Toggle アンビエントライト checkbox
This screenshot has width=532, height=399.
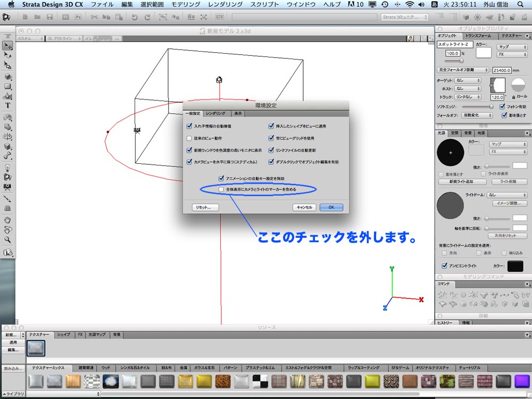click(444, 265)
